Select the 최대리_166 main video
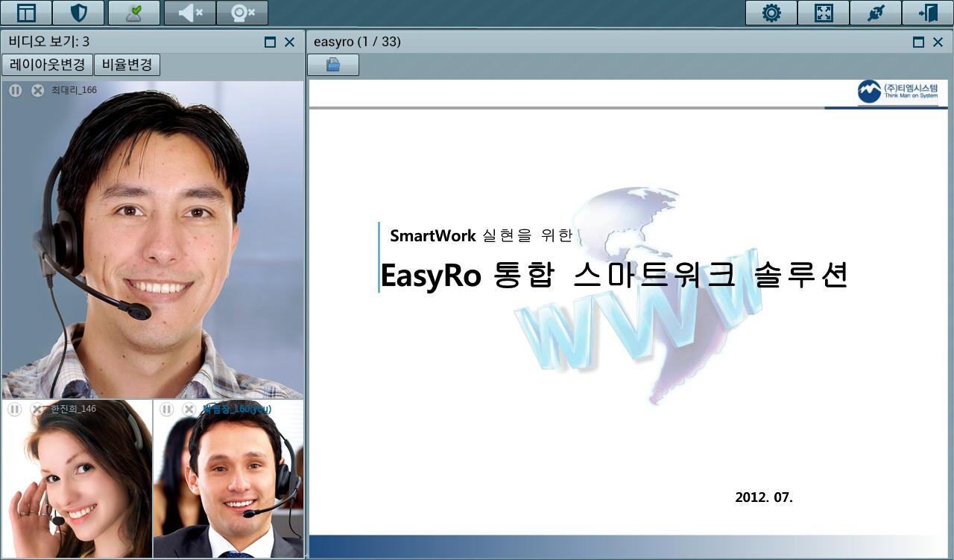The image size is (954, 560). pyautogui.click(x=153, y=240)
